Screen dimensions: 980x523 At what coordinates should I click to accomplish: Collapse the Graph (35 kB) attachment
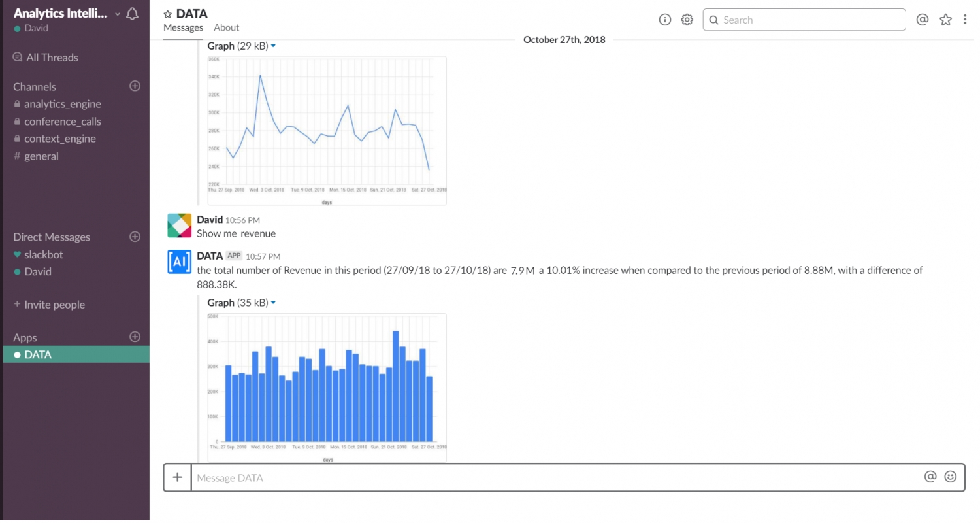tap(273, 303)
